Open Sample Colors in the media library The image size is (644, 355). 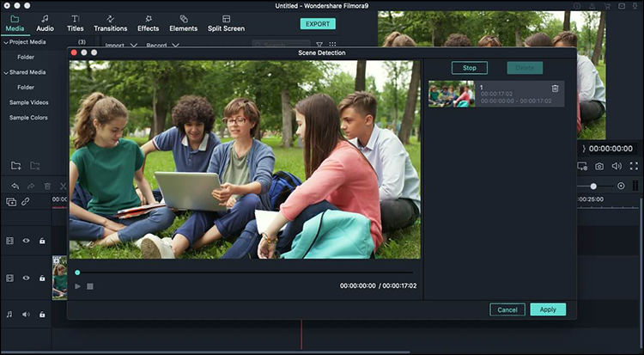coord(28,118)
